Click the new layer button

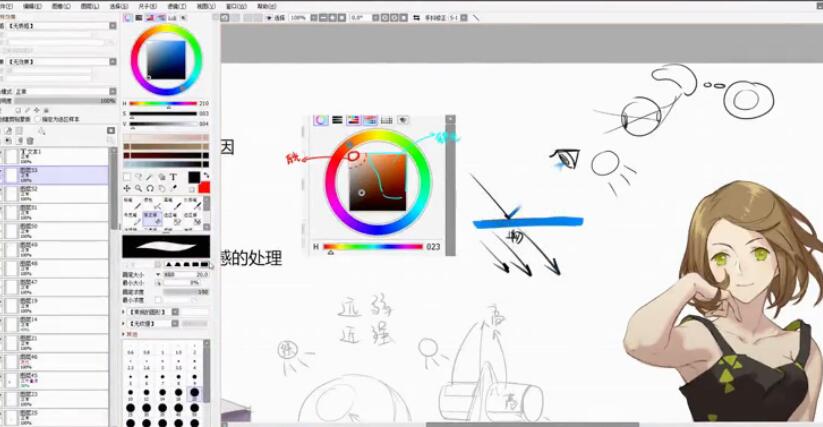coord(9,131)
